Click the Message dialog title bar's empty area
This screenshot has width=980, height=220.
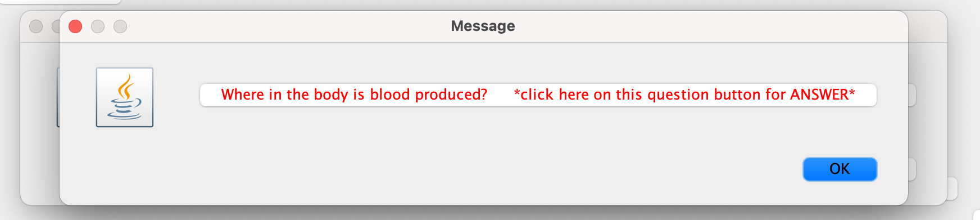[x=702, y=26]
